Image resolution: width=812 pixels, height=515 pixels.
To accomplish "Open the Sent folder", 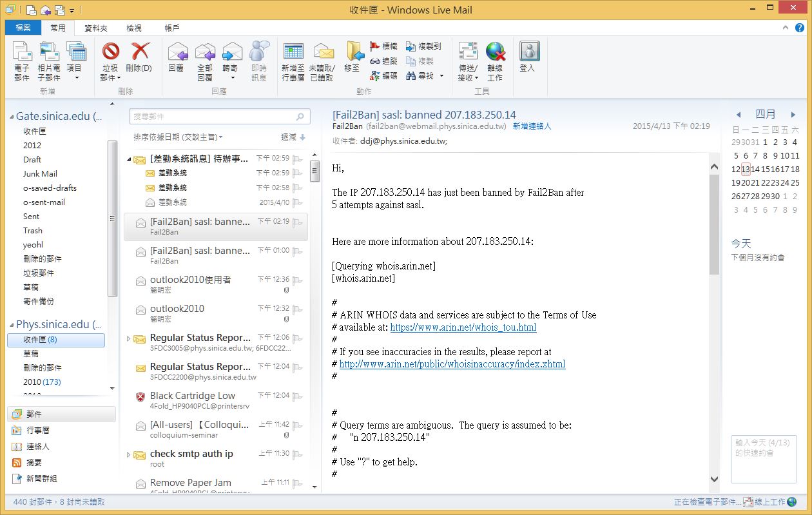I will 31,216.
